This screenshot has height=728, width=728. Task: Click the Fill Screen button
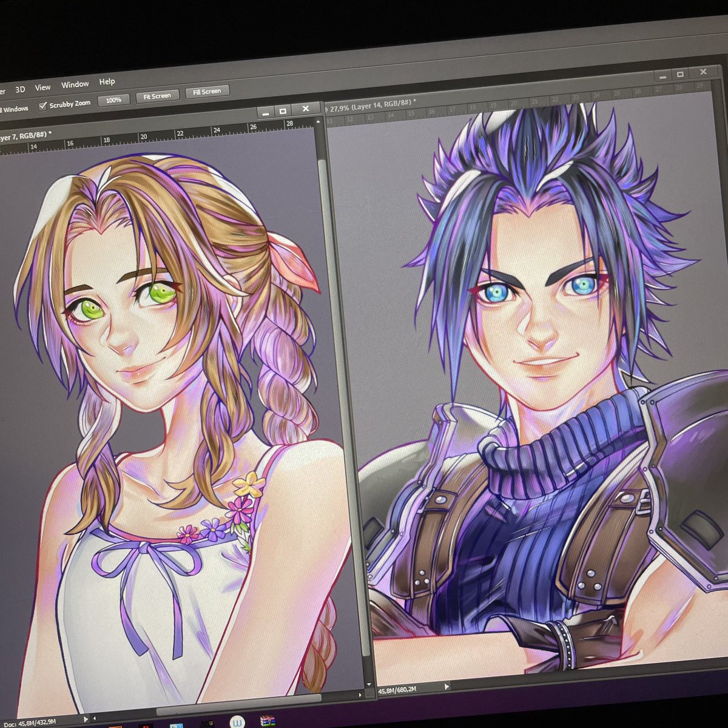pyautogui.click(x=207, y=92)
